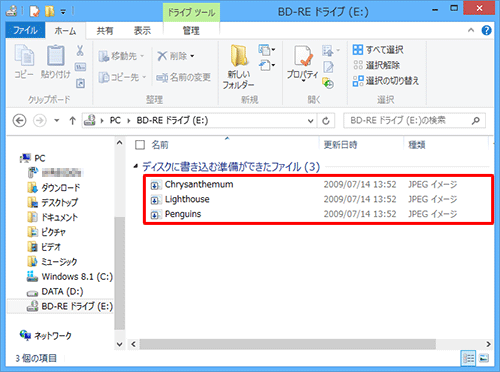Select デスクトップ in navigation pane

(x=53, y=203)
